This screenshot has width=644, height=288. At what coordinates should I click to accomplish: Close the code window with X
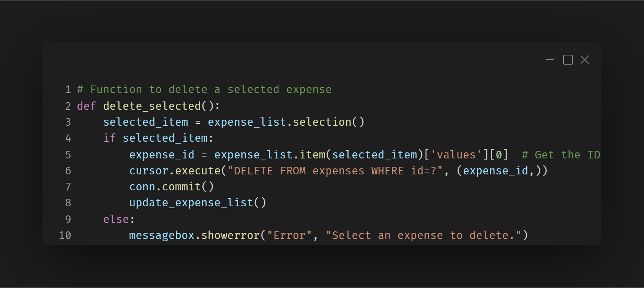pos(585,60)
